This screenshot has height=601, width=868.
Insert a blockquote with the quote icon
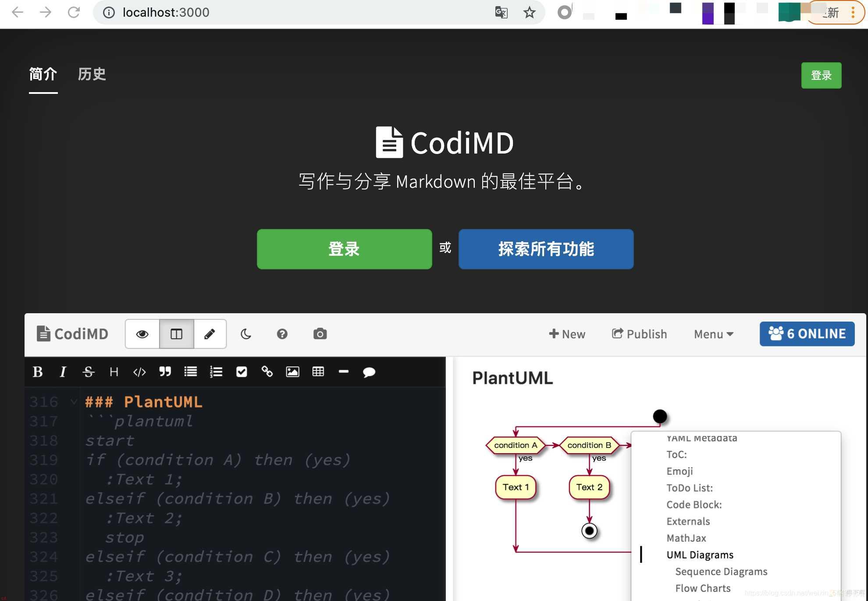(x=165, y=372)
